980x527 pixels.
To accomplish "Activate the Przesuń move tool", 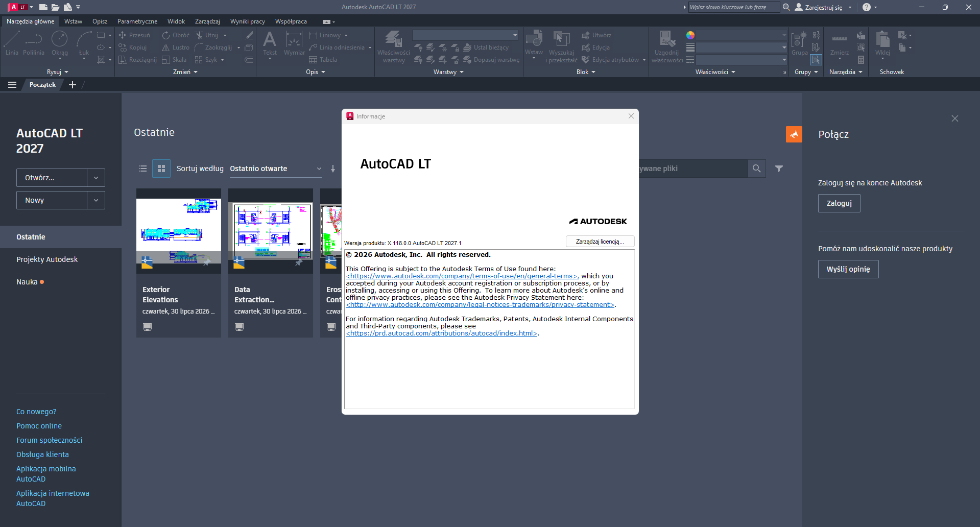I will (x=134, y=35).
